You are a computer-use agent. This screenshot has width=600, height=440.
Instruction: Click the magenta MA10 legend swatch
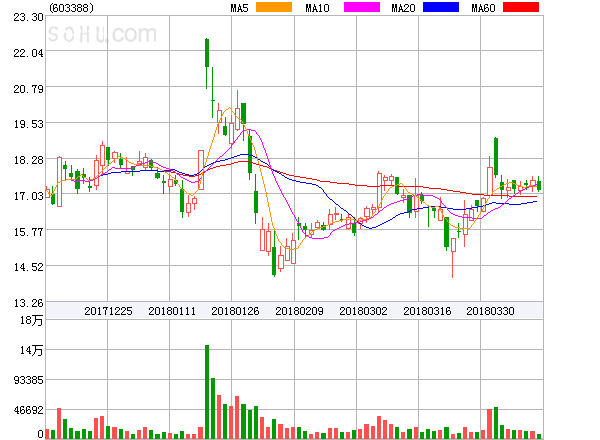click(x=362, y=7)
